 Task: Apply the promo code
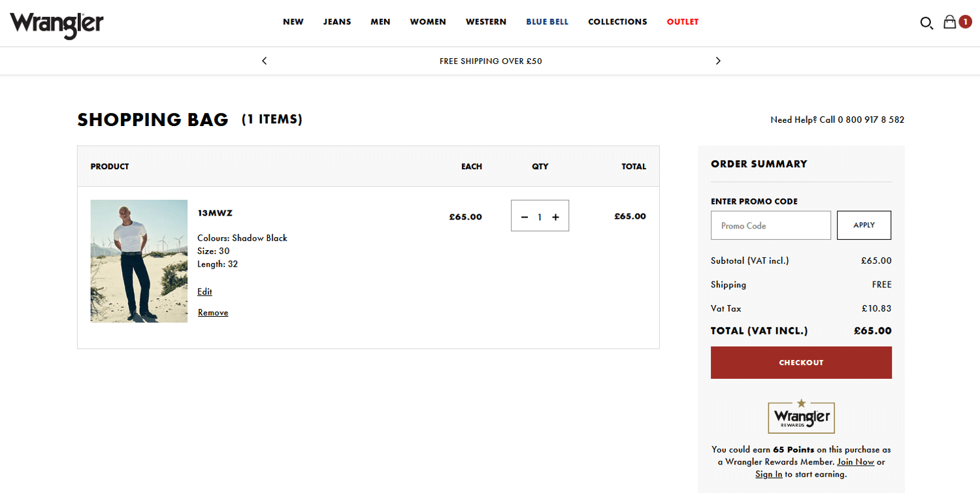click(864, 225)
